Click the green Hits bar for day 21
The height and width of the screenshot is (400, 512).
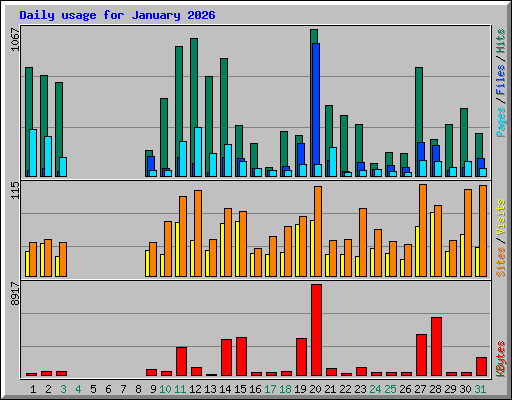[329, 126]
